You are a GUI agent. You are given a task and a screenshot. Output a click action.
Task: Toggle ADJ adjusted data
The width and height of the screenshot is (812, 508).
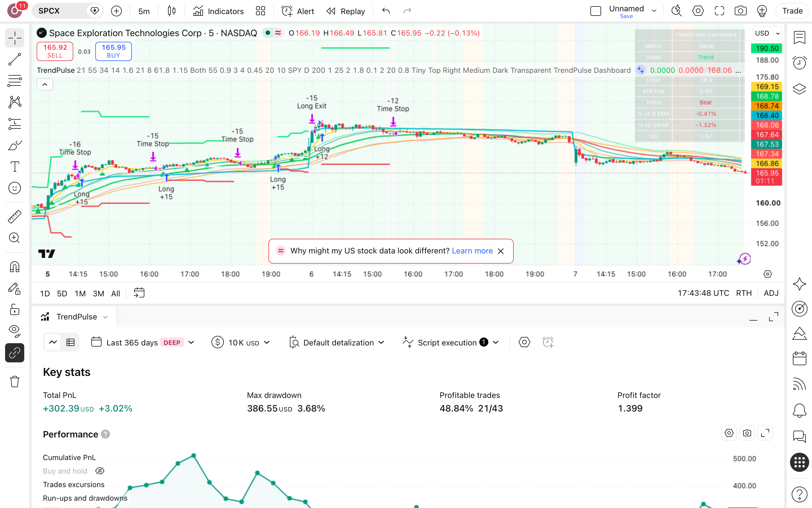click(771, 293)
